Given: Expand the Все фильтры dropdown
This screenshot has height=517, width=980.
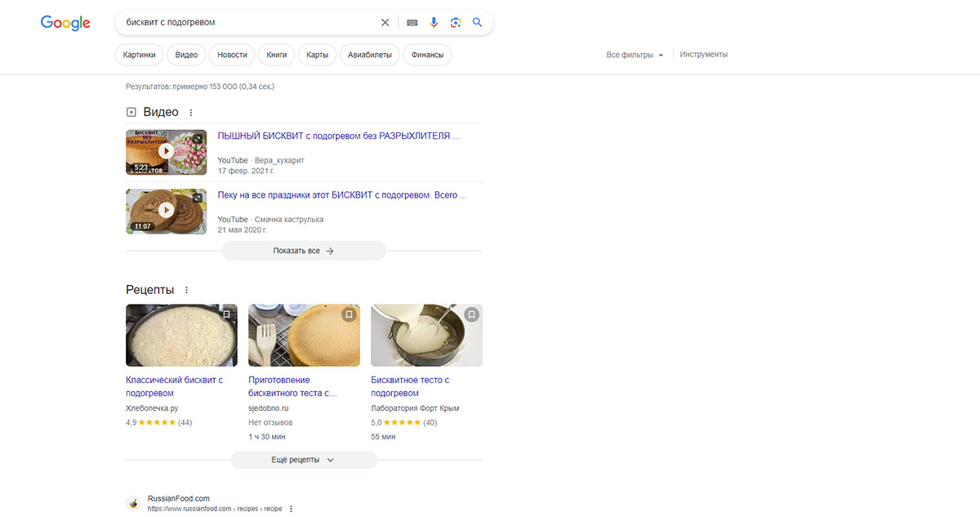Looking at the screenshot, I should 635,55.
